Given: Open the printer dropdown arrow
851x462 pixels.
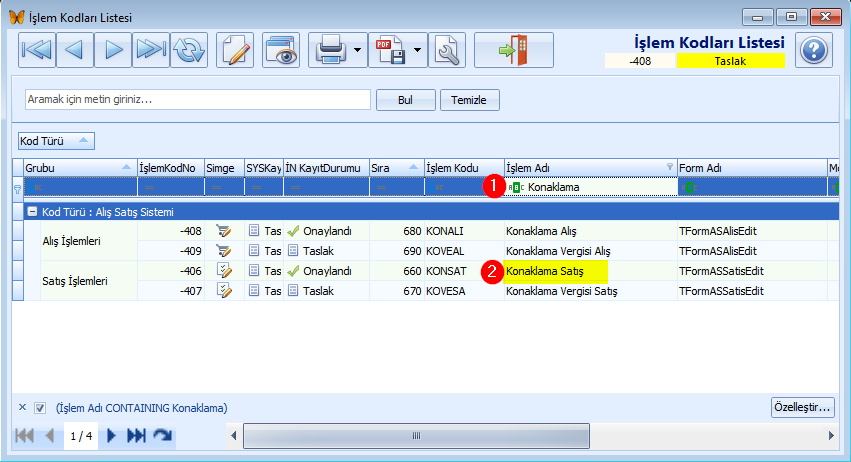Looking at the screenshot, I should [x=357, y=50].
